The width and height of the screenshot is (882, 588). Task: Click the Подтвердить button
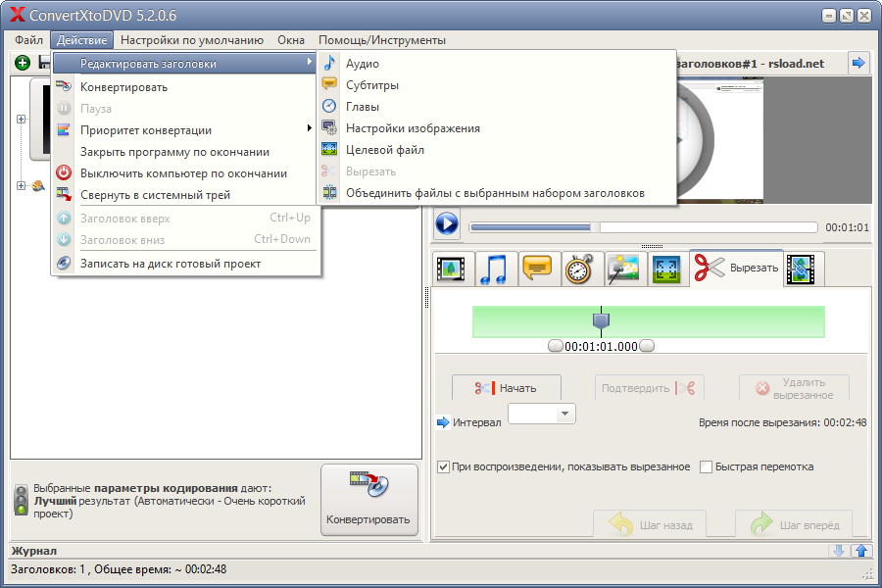point(649,388)
